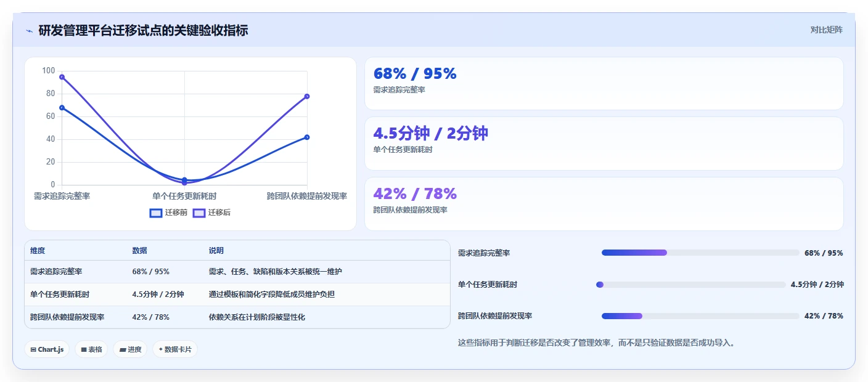Select the 进度 chip
868x382 pixels.
point(130,349)
